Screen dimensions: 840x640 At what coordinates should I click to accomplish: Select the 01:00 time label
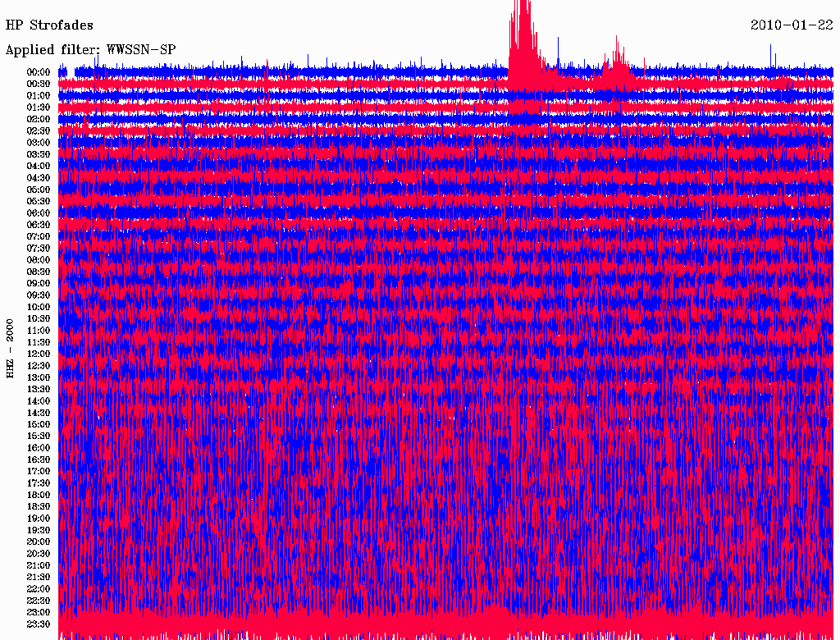39,96
